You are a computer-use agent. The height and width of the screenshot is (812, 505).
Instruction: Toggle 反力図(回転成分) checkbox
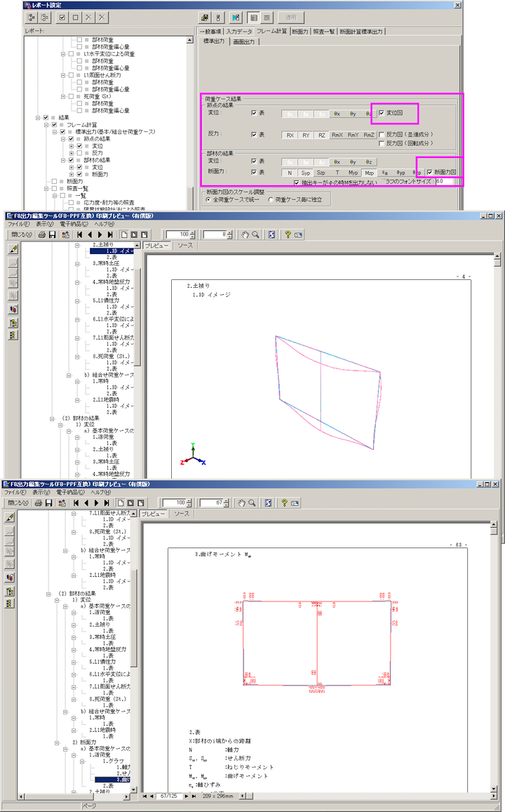point(382,143)
